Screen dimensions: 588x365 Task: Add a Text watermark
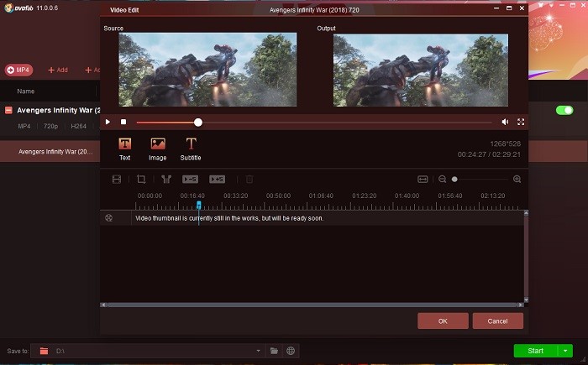(125, 149)
